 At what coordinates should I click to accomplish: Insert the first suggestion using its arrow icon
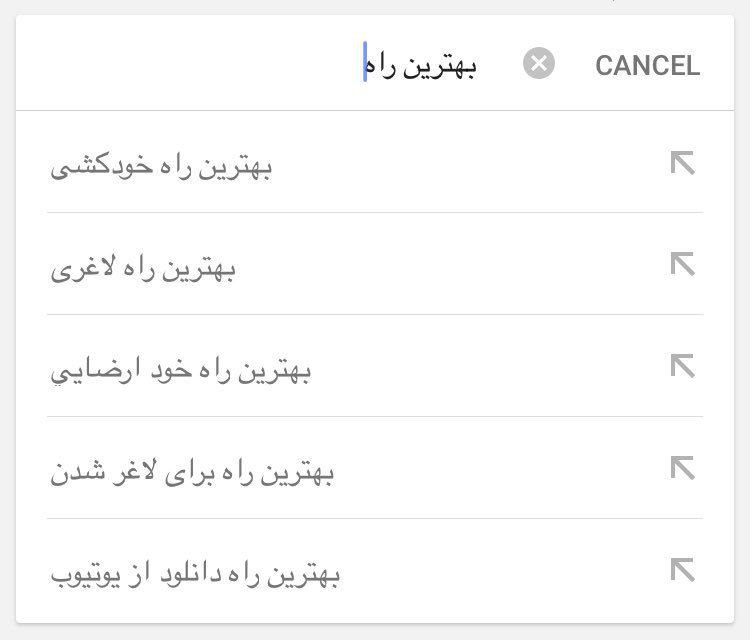point(682,163)
